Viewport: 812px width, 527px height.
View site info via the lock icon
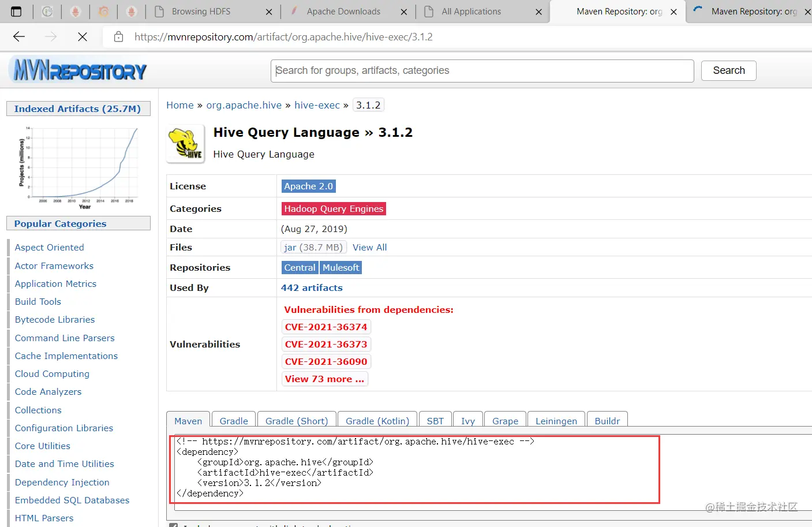click(x=118, y=37)
